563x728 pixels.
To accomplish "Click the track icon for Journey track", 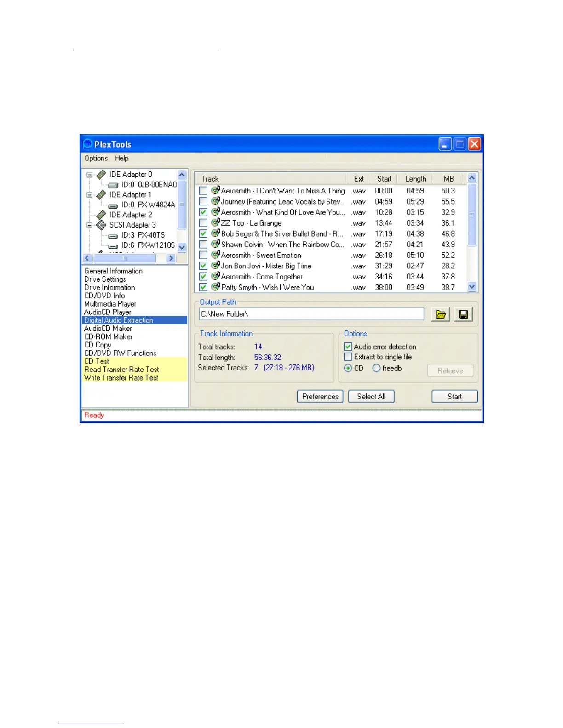I will click(215, 201).
